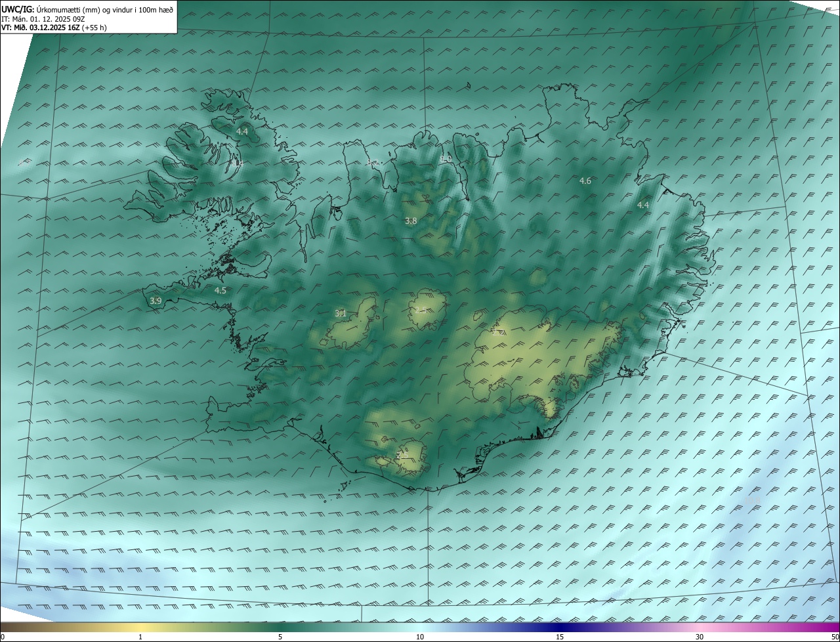The image size is (840, 642).
Task: Select the color scale tick label "50"
Action: pyautogui.click(x=835, y=637)
